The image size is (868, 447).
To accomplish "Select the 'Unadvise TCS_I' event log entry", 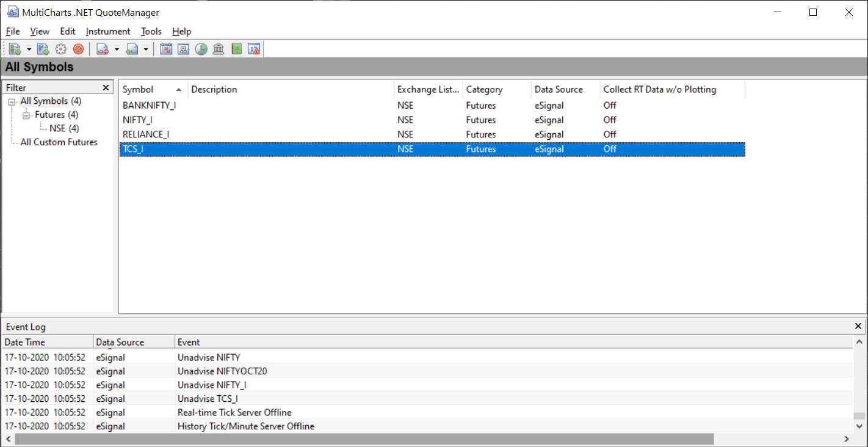I will (427, 399).
